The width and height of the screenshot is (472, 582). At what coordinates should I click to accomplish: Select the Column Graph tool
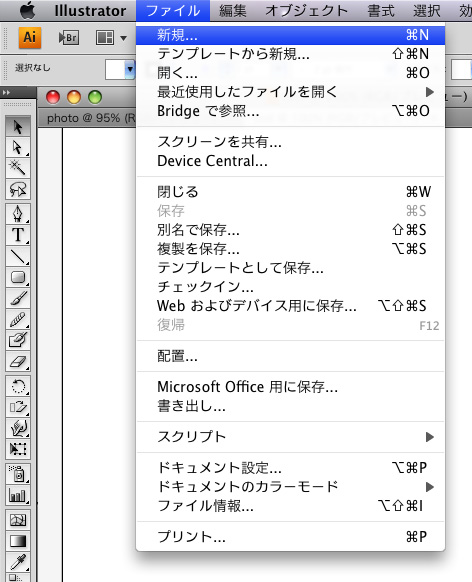18,496
